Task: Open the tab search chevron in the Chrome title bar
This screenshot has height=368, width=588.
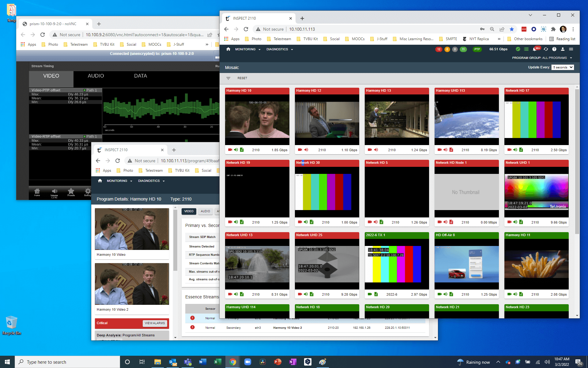Action: coord(530,15)
